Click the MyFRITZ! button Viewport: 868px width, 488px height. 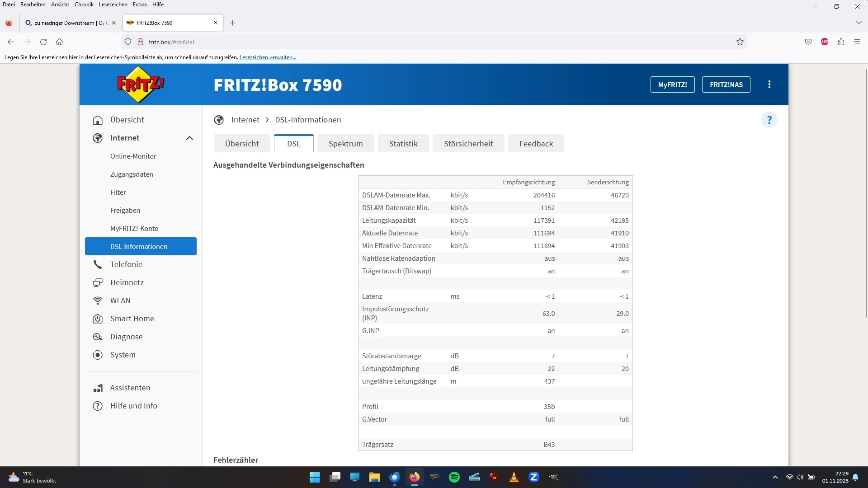pyautogui.click(x=672, y=84)
